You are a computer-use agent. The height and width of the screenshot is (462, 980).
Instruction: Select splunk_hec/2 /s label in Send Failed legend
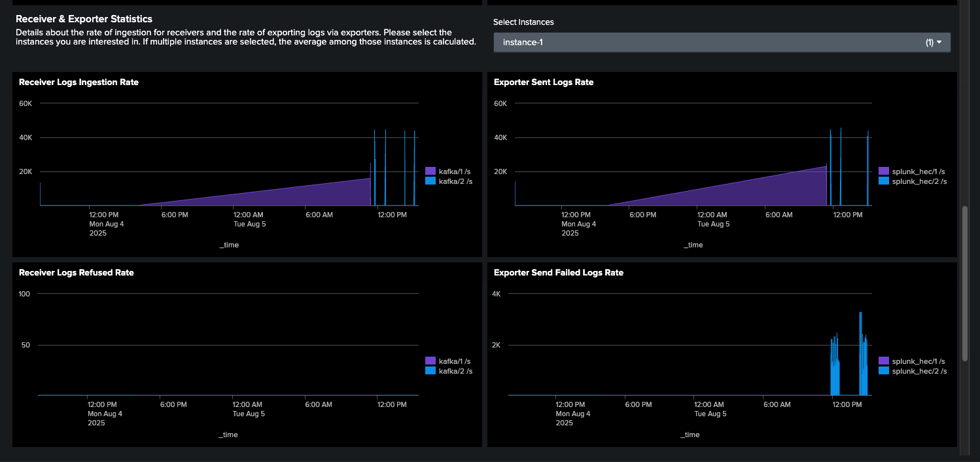919,371
